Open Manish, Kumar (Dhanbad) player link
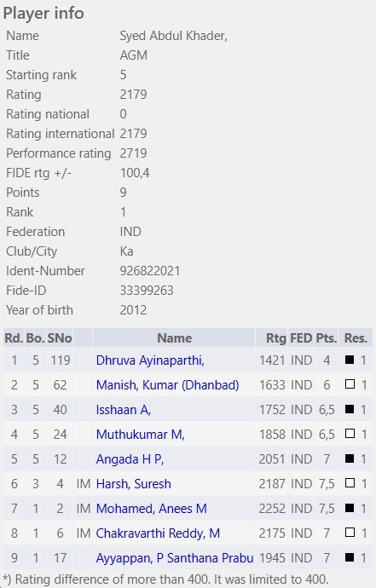Viewport: 376px width, 588px height. 167,385
